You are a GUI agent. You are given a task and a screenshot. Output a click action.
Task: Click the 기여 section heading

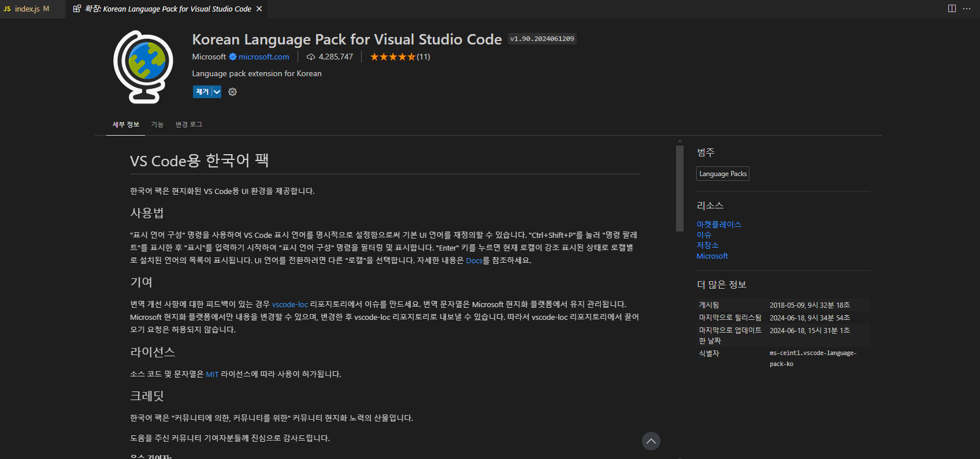(x=142, y=282)
